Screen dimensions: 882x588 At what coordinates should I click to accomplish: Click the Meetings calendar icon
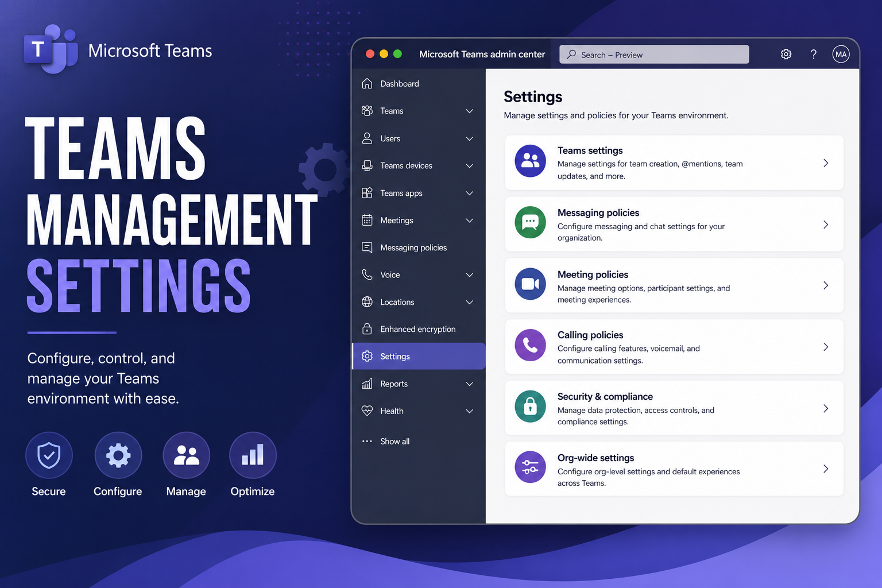click(x=367, y=220)
